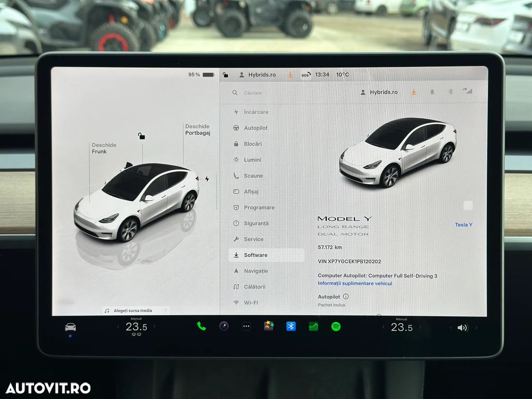Open the Lumini menu entry

[x=247, y=160]
